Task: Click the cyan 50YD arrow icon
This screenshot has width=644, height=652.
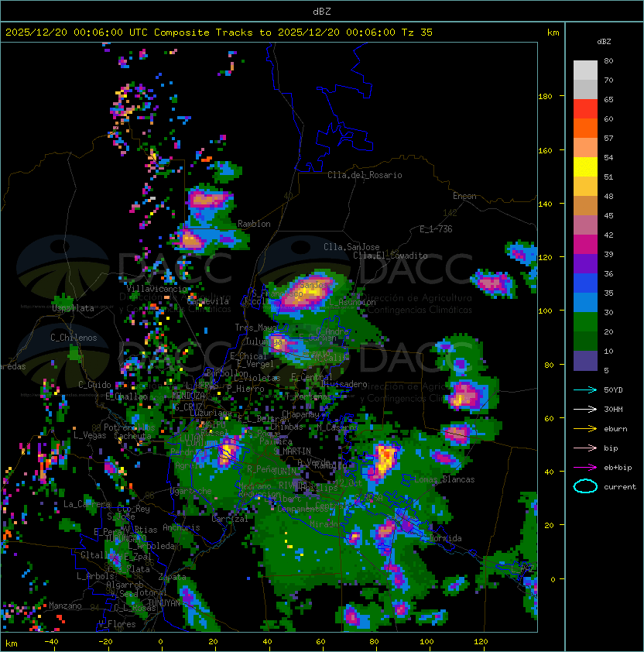Action: point(585,389)
